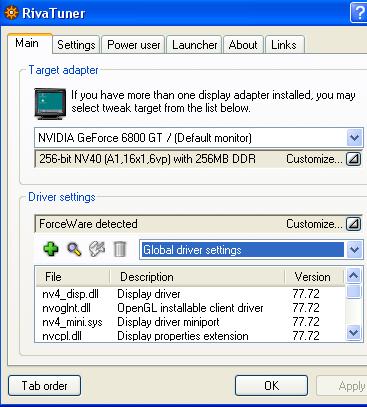The height and width of the screenshot is (407, 367).
Task: Open the Launcher tab
Action: click(x=195, y=45)
